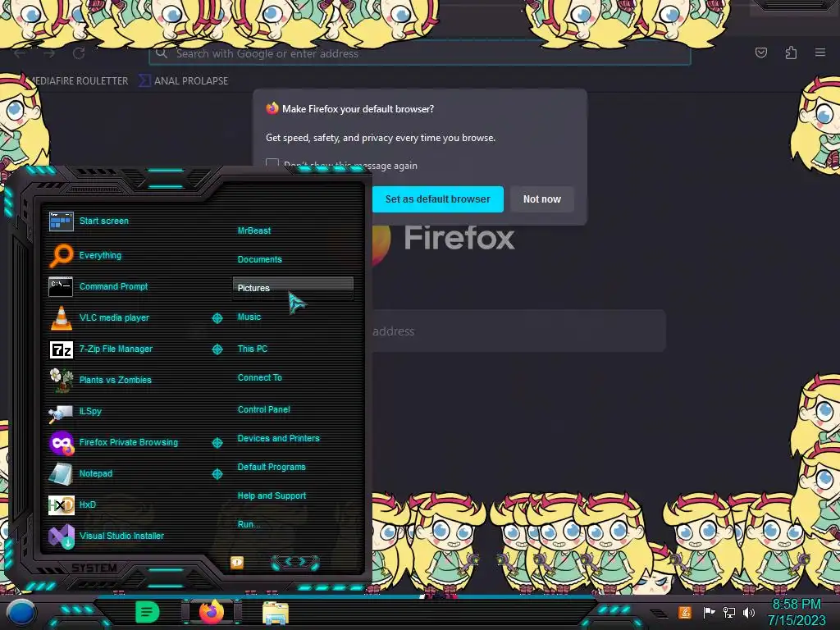The width and height of the screenshot is (840, 630).
Task: Click Java tray icon
Action: [x=685, y=612]
